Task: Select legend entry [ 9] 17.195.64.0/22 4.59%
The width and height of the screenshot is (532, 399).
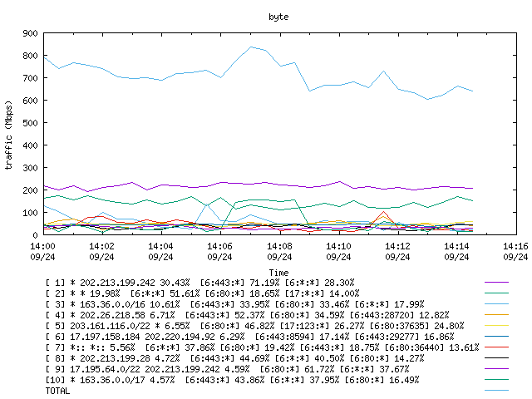Action: (x=227, y=369)
